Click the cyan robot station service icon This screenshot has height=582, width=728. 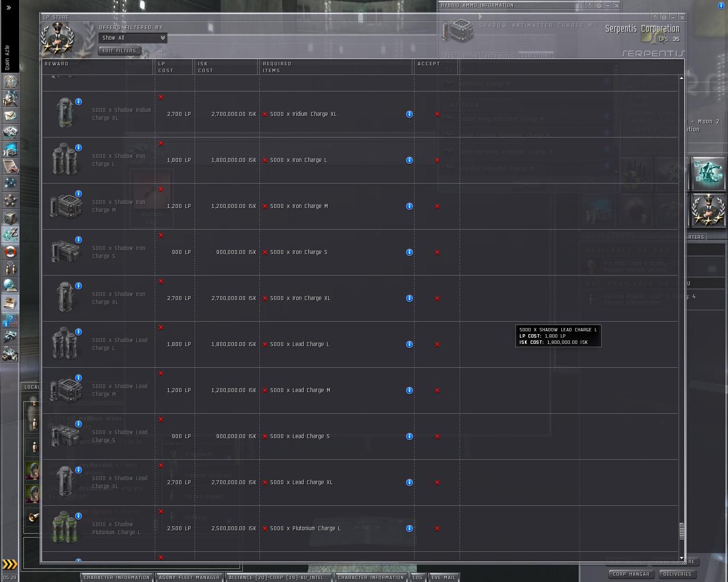click(x=708, y=173)
